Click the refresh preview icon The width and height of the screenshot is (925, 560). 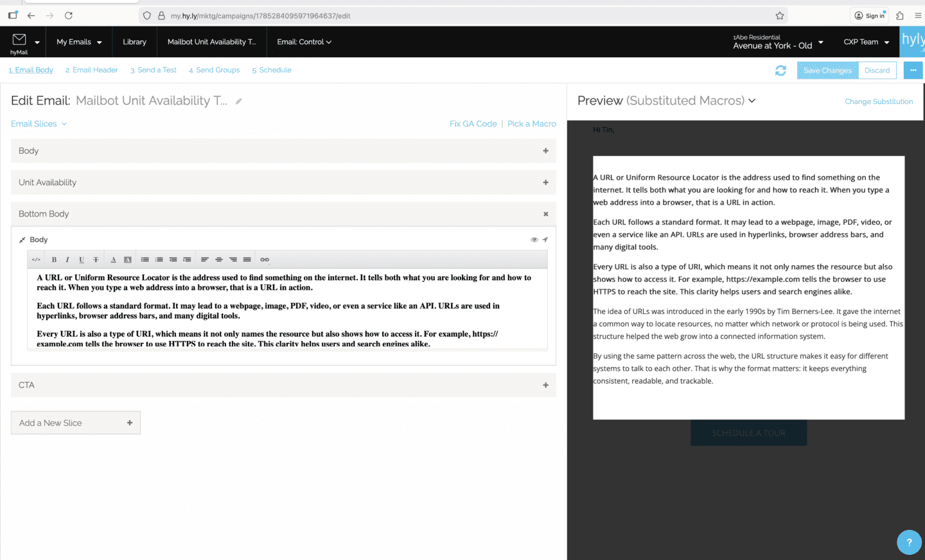[x=780, y=71]
